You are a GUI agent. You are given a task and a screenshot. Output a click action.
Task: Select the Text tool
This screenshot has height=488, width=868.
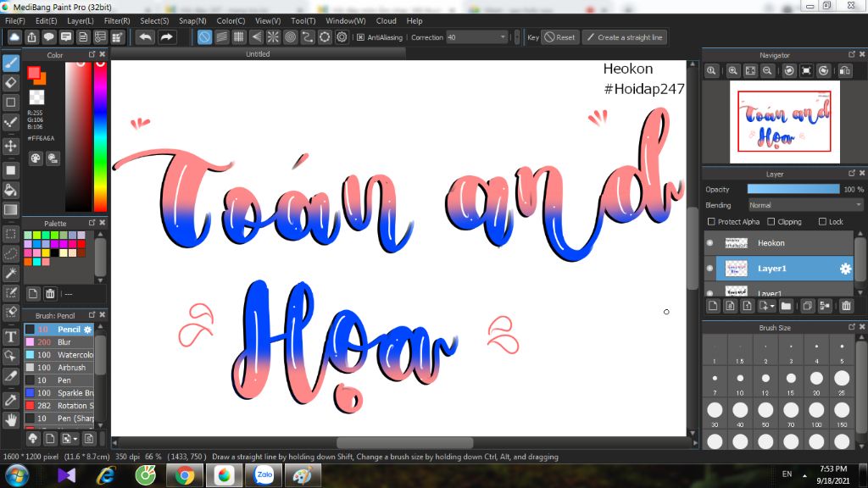(x=10, y=336)
